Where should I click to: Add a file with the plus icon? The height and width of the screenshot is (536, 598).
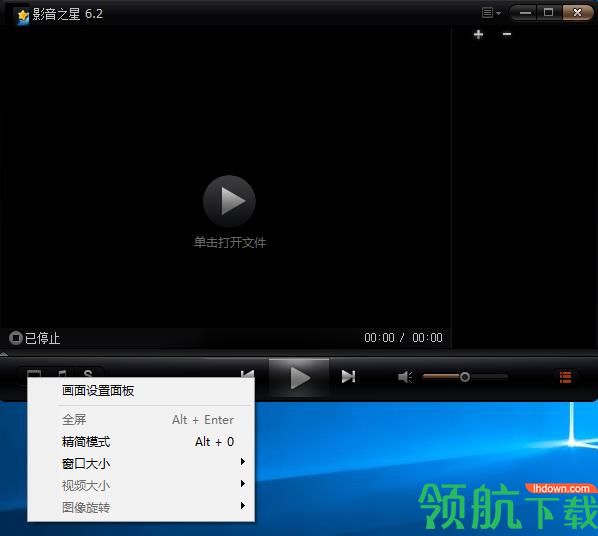click(478, 35)
